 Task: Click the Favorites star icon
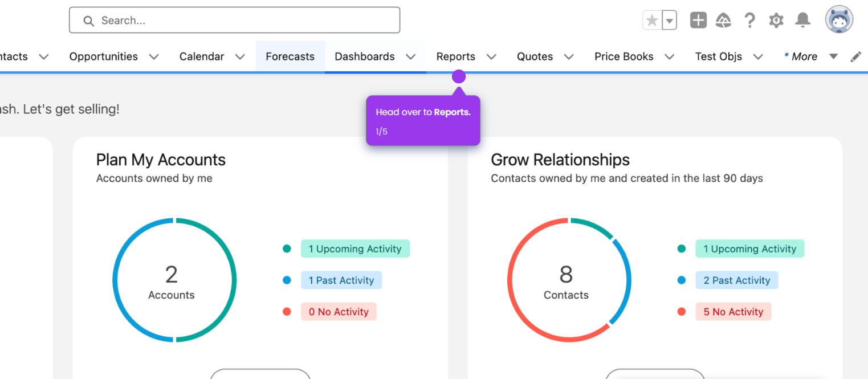[x=652, y=21]
